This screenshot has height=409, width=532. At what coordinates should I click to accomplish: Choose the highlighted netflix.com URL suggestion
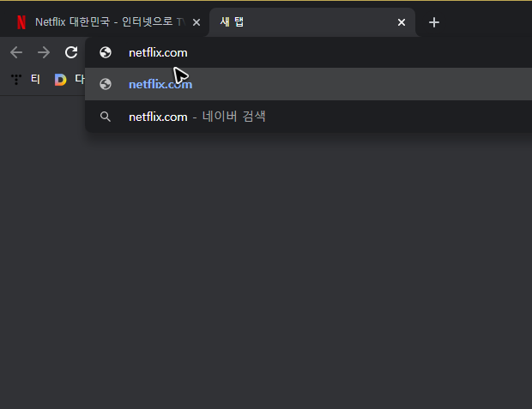point(308,84)
